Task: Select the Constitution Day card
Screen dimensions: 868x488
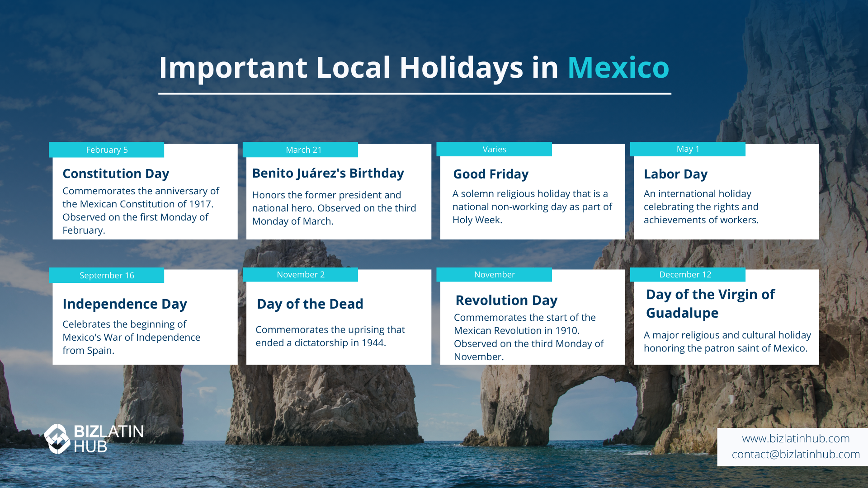Action: (145, 199)
